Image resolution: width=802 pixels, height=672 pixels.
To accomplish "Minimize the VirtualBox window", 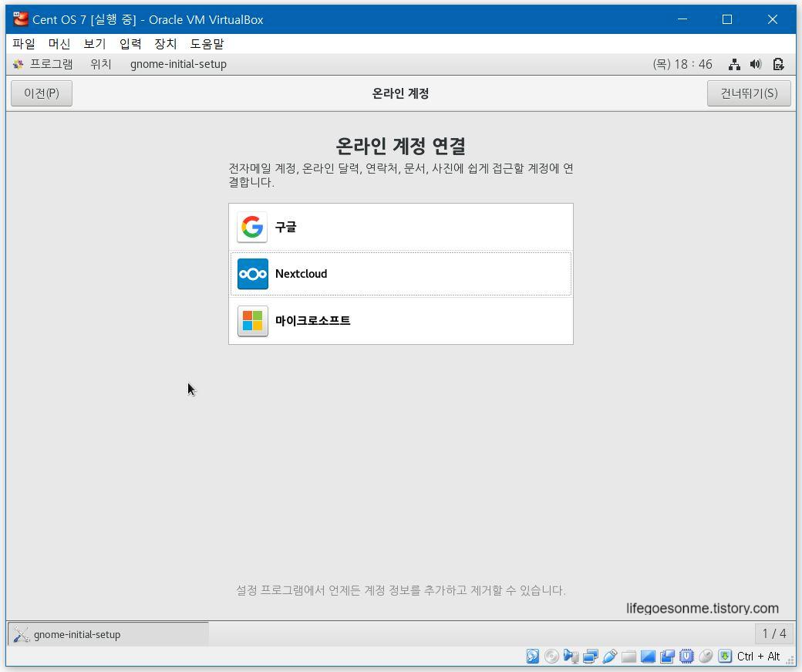I will [682, 19].
